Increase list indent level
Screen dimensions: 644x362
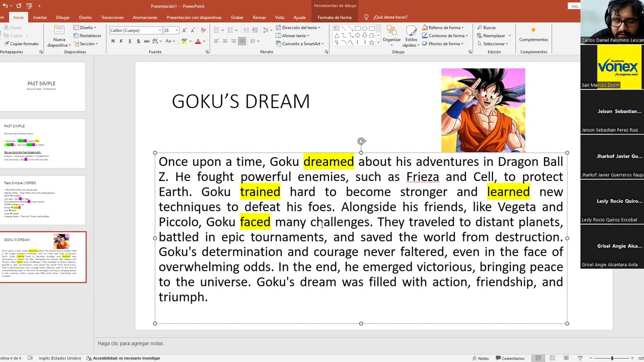click(x=255, y=30)
